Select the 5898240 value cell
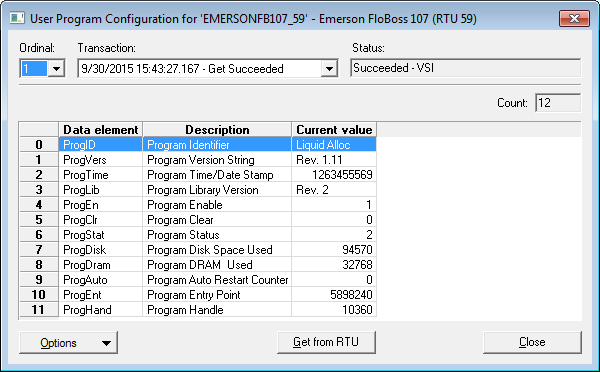 coord(334,295)
